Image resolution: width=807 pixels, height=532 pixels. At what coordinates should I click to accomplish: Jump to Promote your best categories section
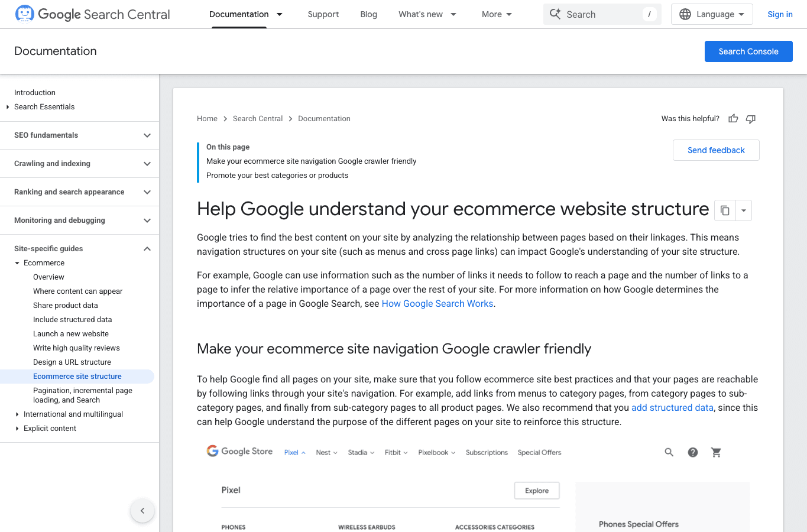[x=277, y=176]
